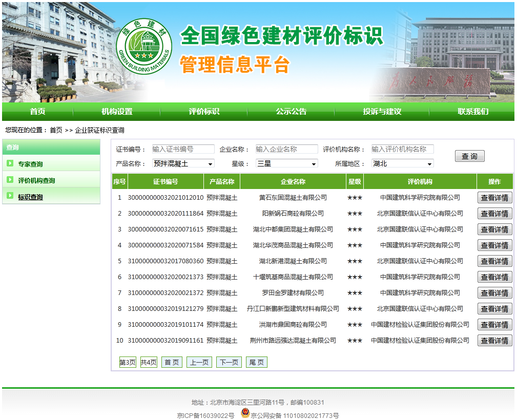Image resolution: width=517 pixels, height=420 pixels.
Task: Select 评价标识 in the navigation bar
Action: 204,112
